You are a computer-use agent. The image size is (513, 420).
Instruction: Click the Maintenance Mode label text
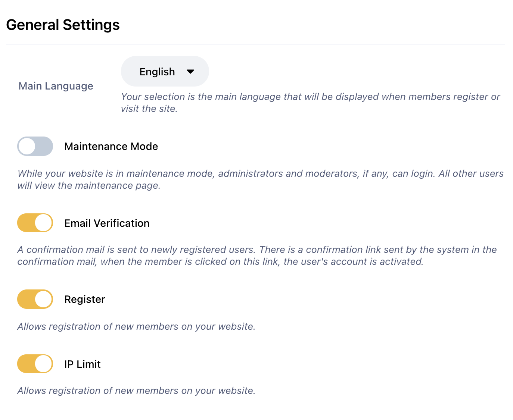pyautogui.click(x=111, y=146)
